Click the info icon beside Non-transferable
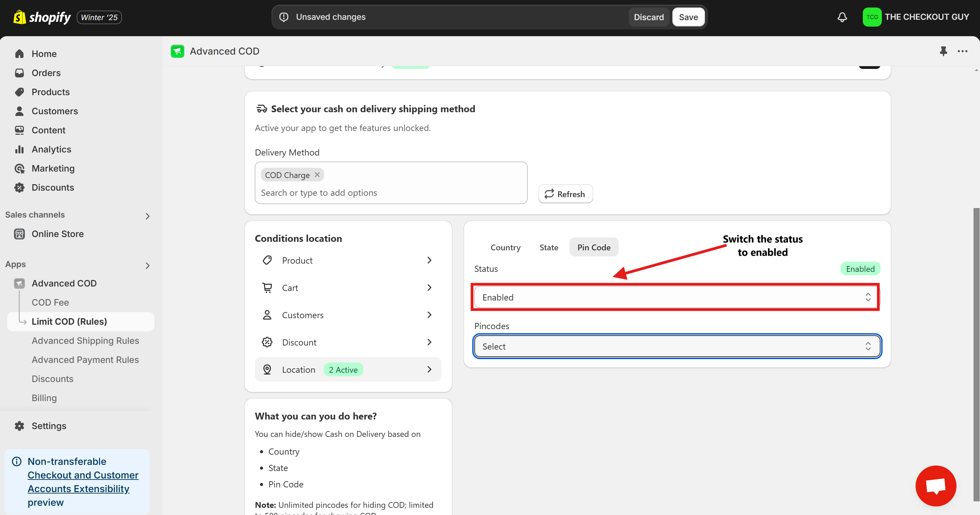The height and width of the screenshot is (515, 980). pos(17,461)
